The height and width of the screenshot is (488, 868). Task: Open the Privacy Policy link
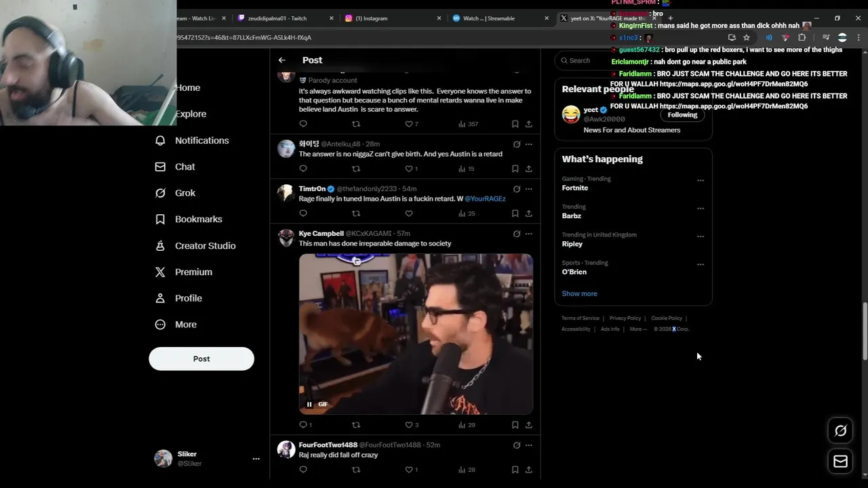click(625, 318)
